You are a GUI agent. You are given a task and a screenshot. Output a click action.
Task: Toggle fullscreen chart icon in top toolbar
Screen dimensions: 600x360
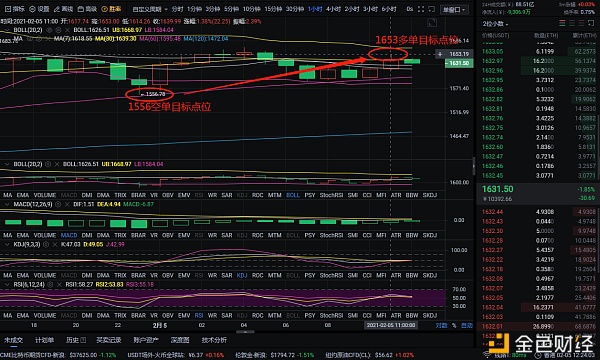click(421, 9)
